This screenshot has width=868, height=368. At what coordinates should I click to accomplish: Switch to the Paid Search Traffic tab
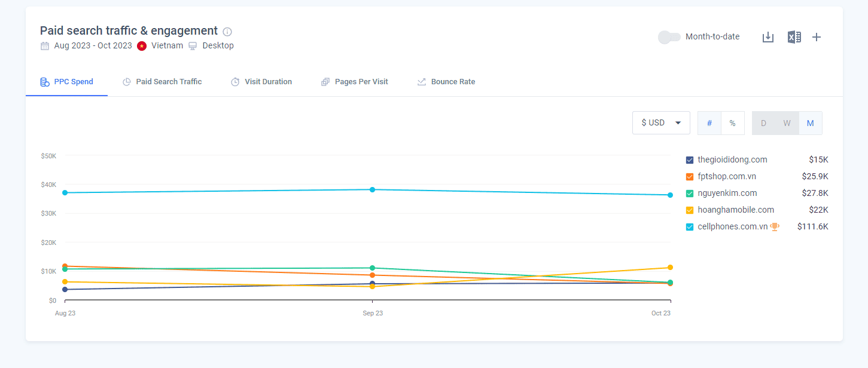point(162,82)
